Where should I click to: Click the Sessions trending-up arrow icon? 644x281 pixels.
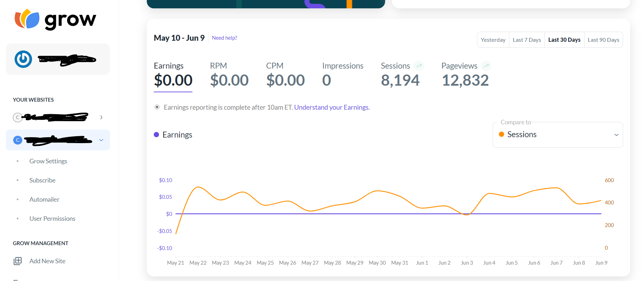pyautogui.click(x=419, y=66)
